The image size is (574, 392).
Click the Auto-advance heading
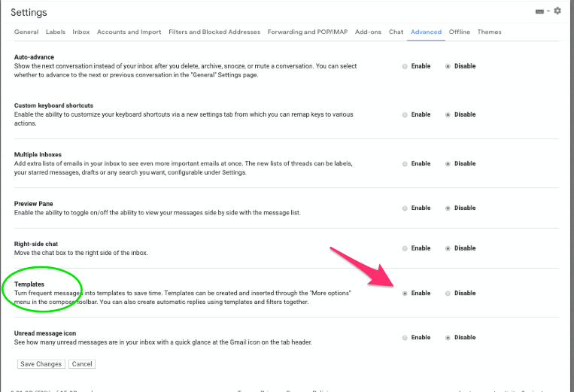(x=34, y=57)
